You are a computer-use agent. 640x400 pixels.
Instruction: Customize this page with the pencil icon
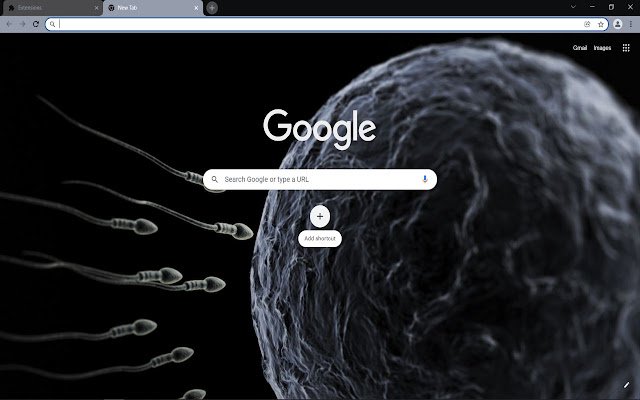626,385
